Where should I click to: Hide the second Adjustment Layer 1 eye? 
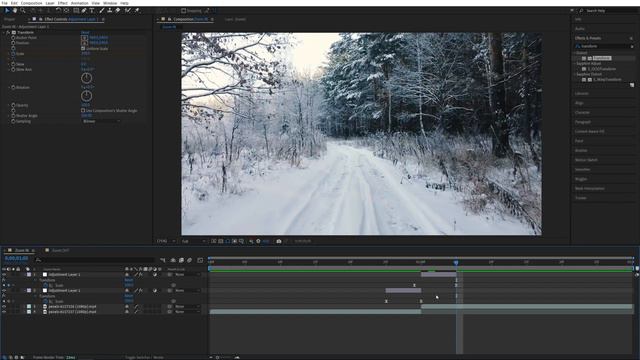point(4,291)
